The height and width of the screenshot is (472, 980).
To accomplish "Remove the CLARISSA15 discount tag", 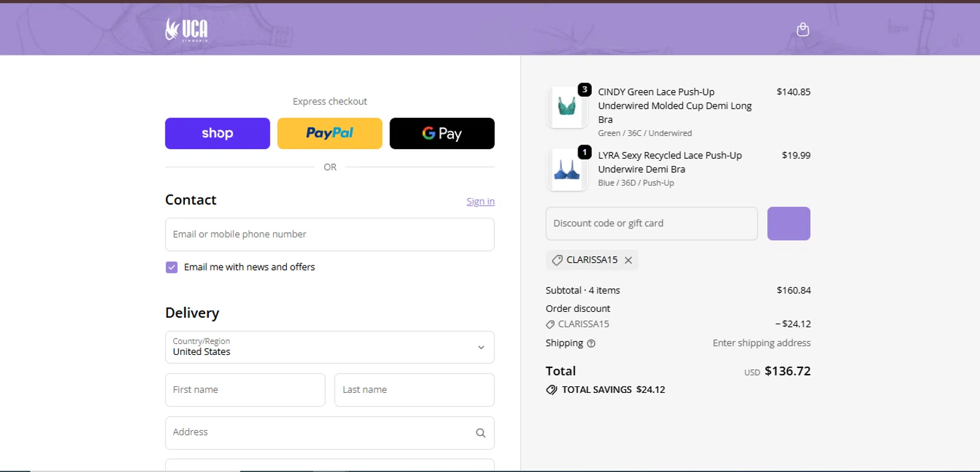I will point(628,260).
